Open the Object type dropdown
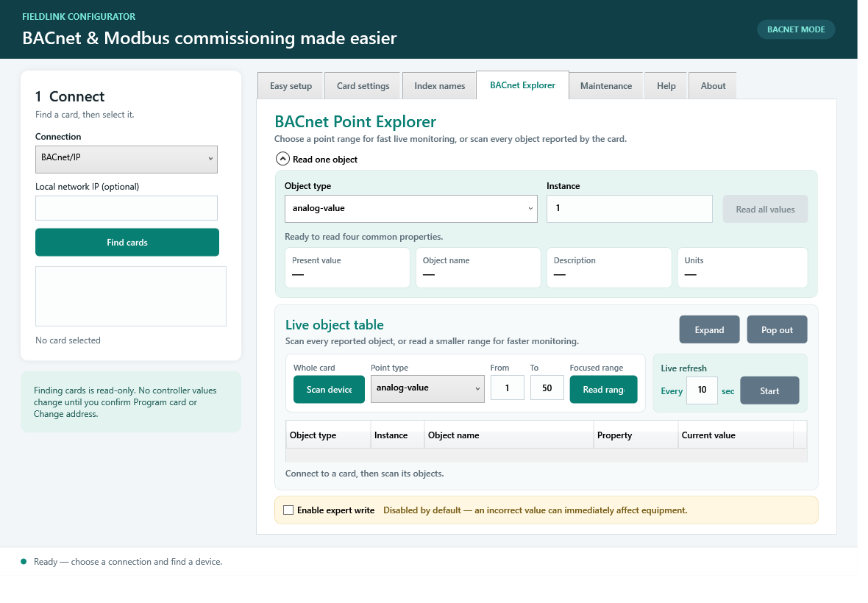Viewport: 868px width, 603px height. 410,209
